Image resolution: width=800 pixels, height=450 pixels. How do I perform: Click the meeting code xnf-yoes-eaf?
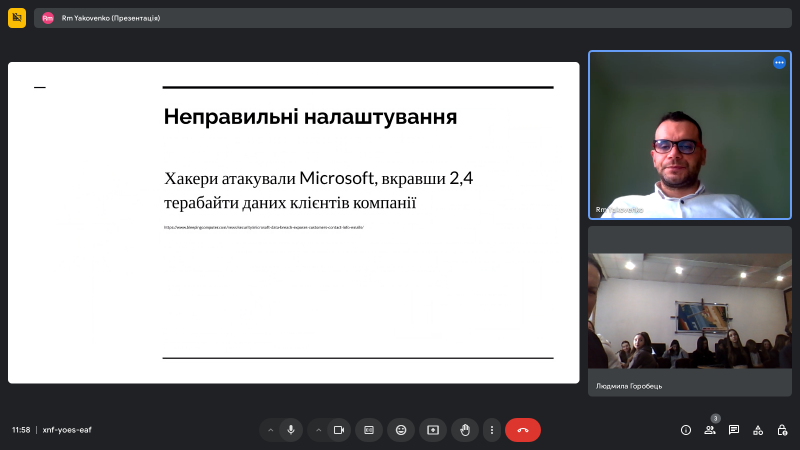(x=67, y=430)
